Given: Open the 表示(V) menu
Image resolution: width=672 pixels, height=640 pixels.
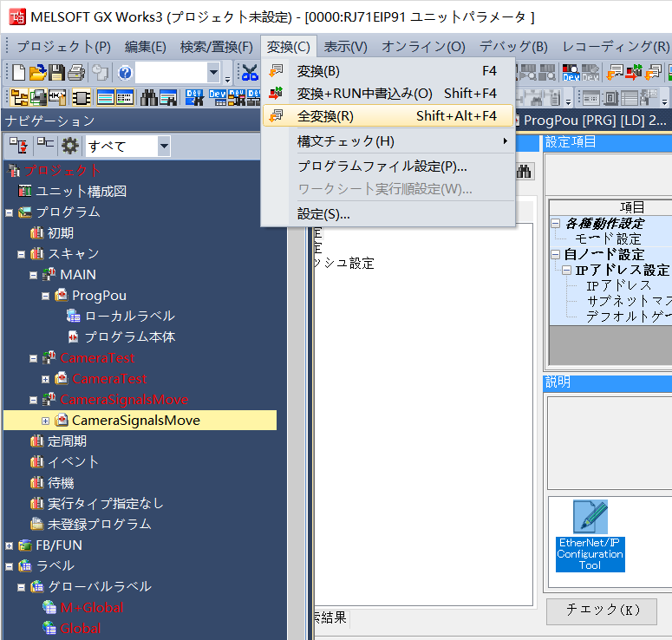Looking at the screenshot, I should 345,46.
